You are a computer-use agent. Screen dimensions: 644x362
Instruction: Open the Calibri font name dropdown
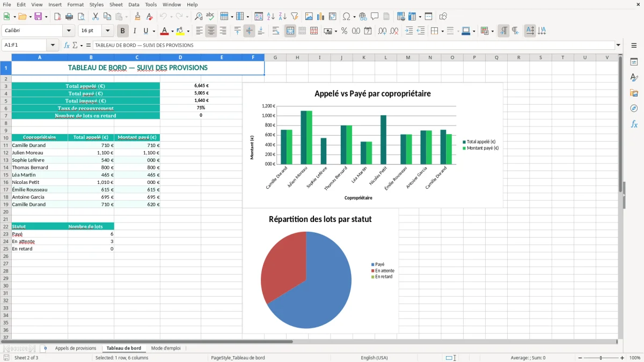click(x=69, y=31)
